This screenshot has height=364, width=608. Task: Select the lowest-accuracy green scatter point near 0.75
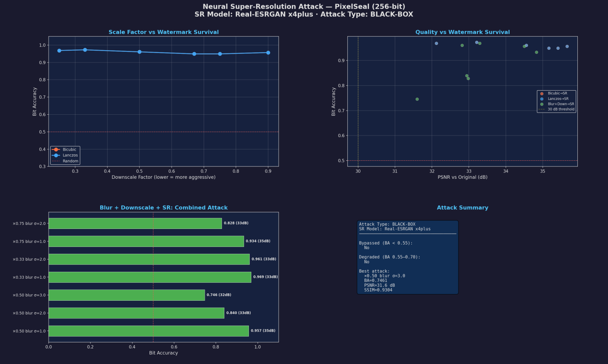(417, 99)
